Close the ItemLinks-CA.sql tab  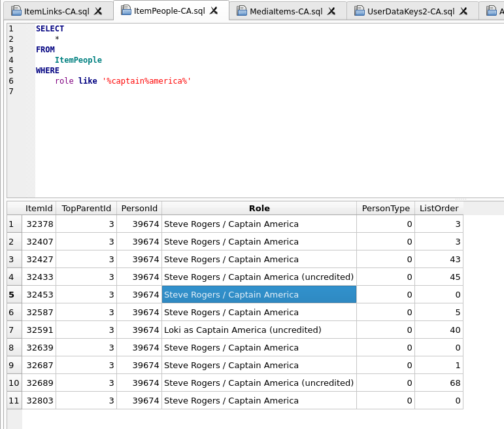point(98,11)
